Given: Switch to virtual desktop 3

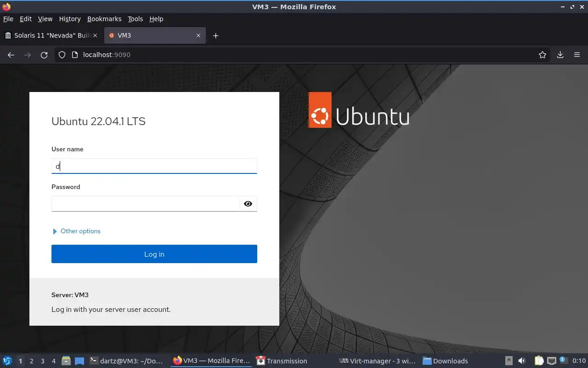Looking at the screenshot, I should [x=42, y=361].
